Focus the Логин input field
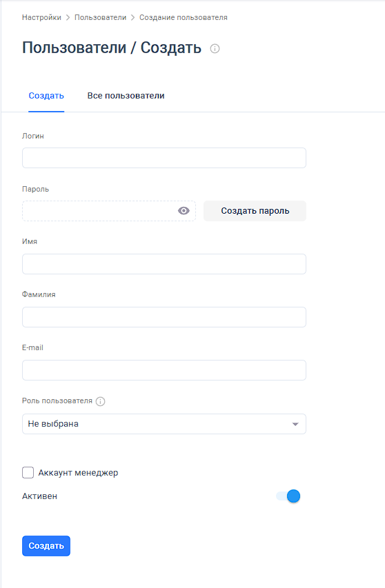 [164, 158]
